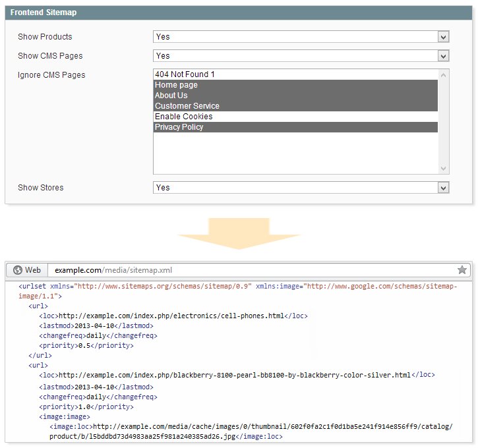Deselect 'Privacy Policy' list entry
Viewport: 478px width, 448px height.
coord(179,127)
